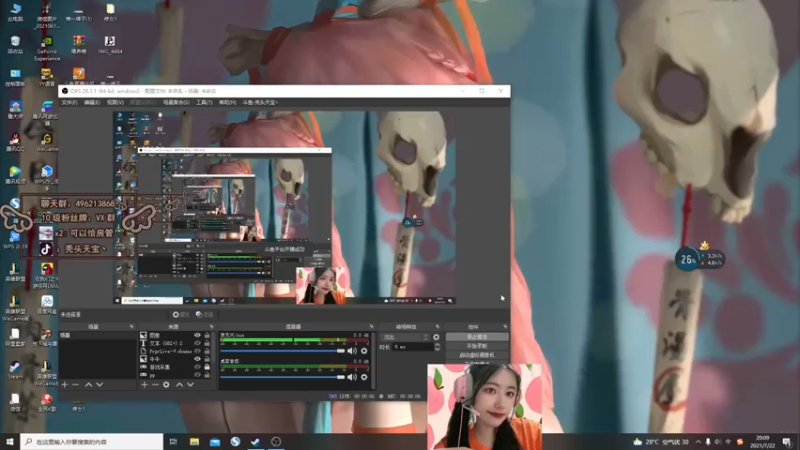Viewport: 800px width, 450px height.
Task: Remove the selected scene with the minus icon
Action: point(76,385)
